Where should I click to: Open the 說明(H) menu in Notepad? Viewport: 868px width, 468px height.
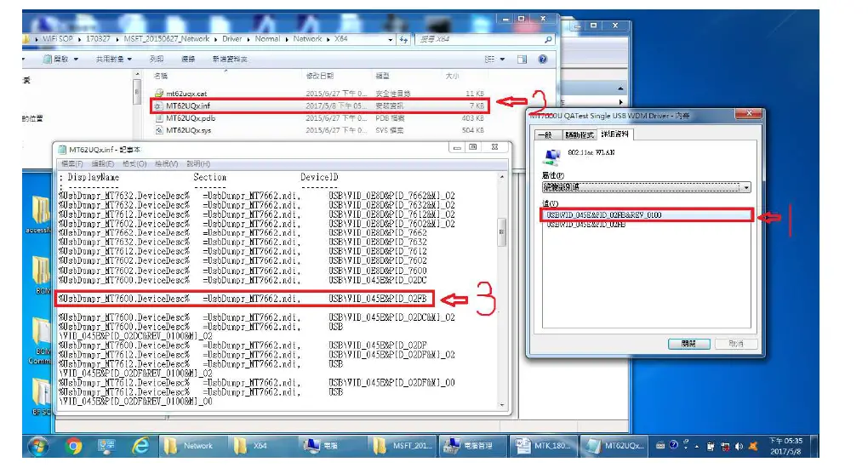click(x=198, y=164)
